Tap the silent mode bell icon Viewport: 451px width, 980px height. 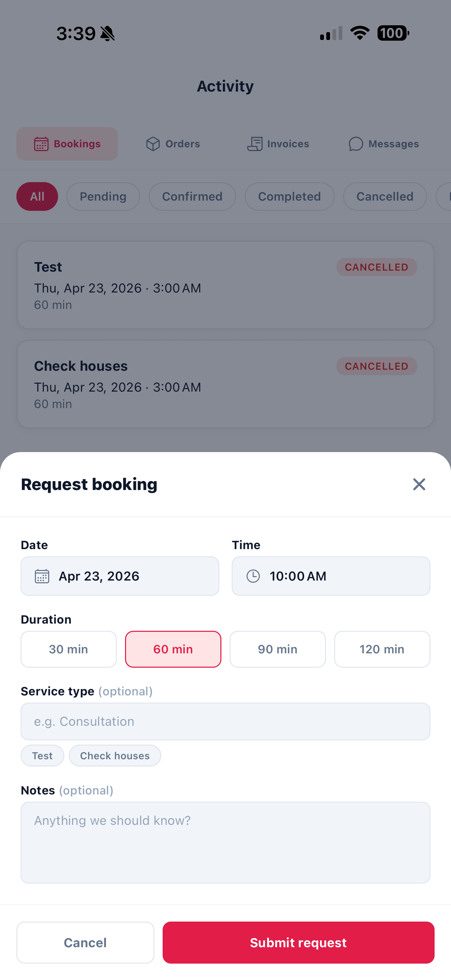[x=108, y=33]
